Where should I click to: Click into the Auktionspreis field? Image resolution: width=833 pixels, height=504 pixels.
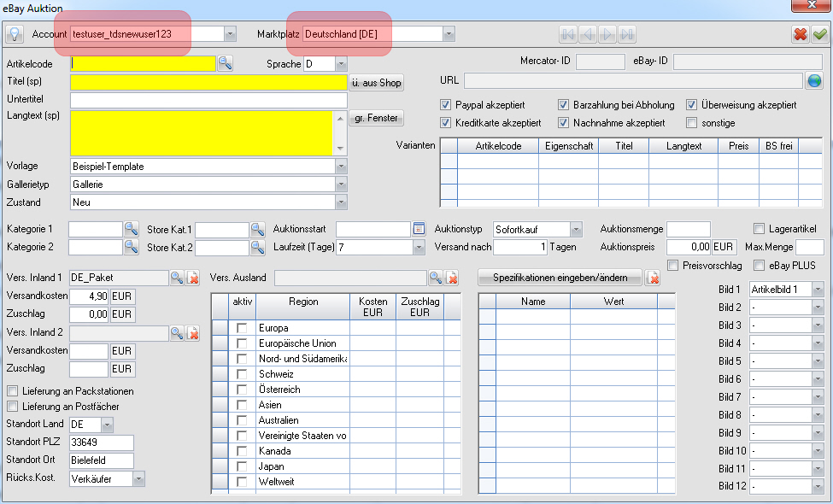(x=689, y=247)
